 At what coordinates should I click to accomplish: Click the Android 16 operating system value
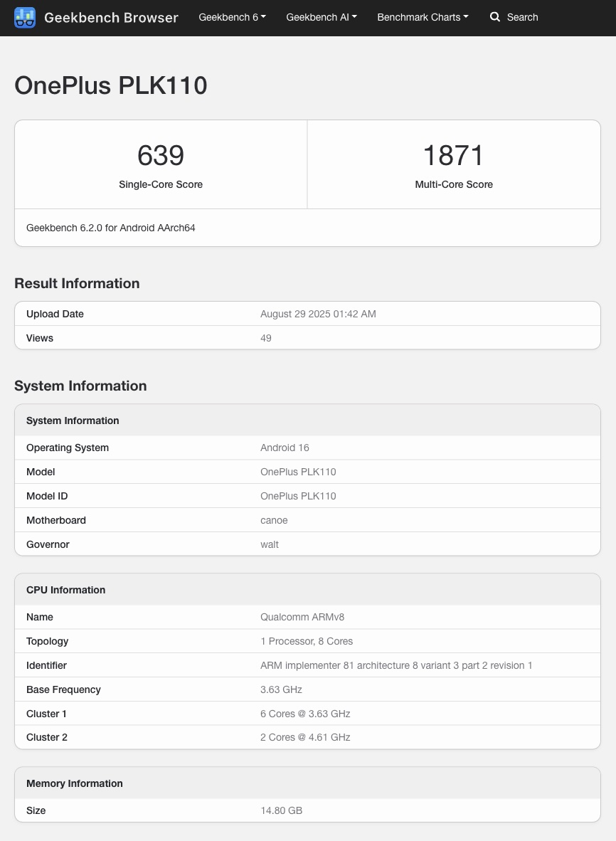coord(285,448)
